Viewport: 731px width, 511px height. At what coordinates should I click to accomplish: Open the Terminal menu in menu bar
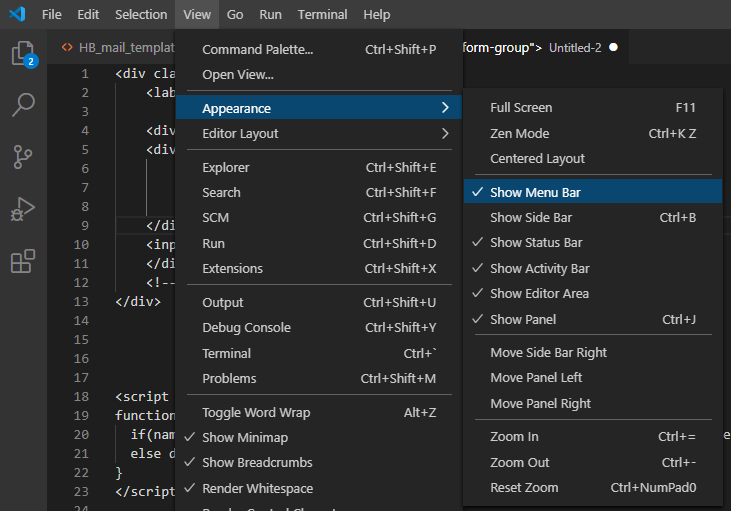pyautogui.click(x=322, y=15)
